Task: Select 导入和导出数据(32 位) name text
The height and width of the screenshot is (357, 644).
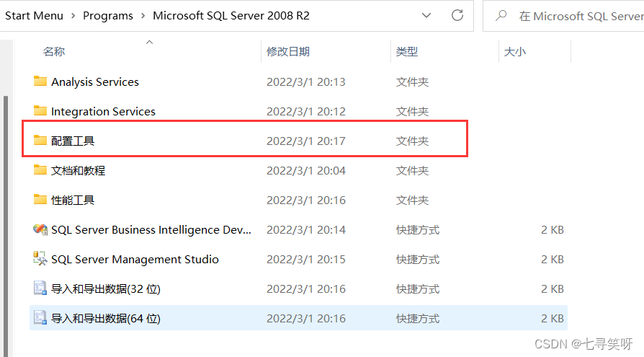Action: [106, 288]
